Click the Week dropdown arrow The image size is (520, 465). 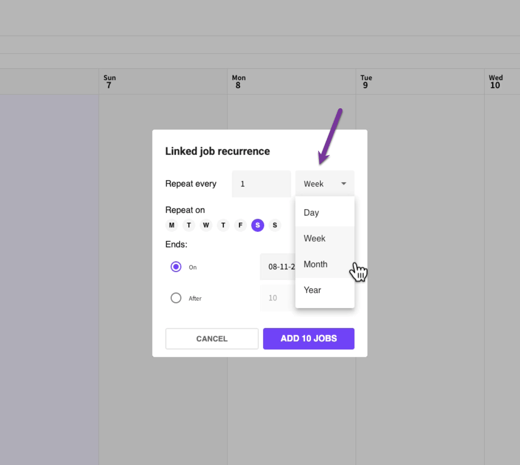click(344, 184)
